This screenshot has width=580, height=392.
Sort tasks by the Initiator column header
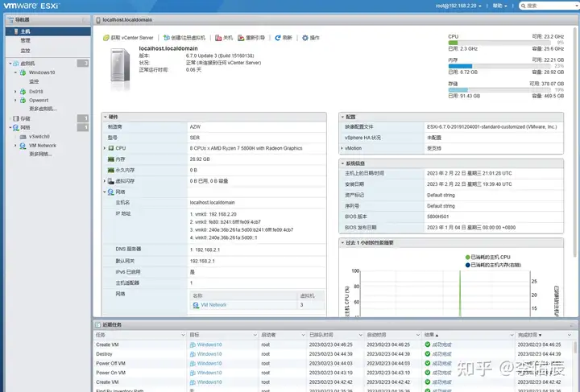point(282,335)
